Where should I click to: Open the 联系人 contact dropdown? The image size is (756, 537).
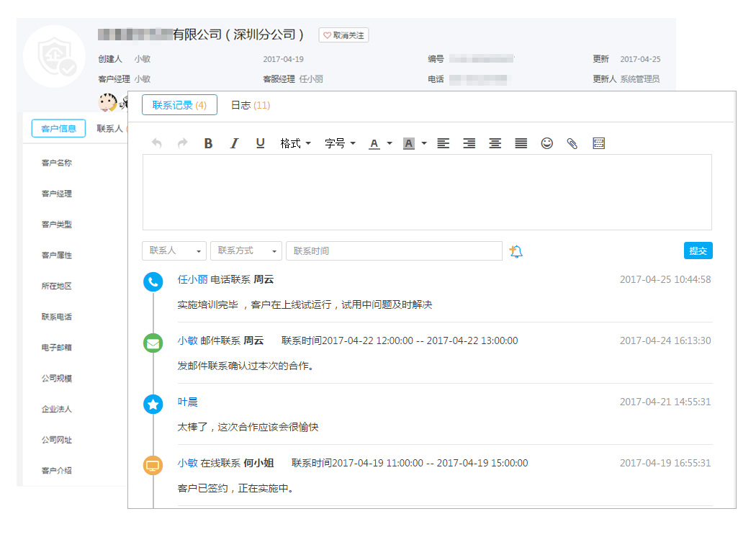(174, 251)
